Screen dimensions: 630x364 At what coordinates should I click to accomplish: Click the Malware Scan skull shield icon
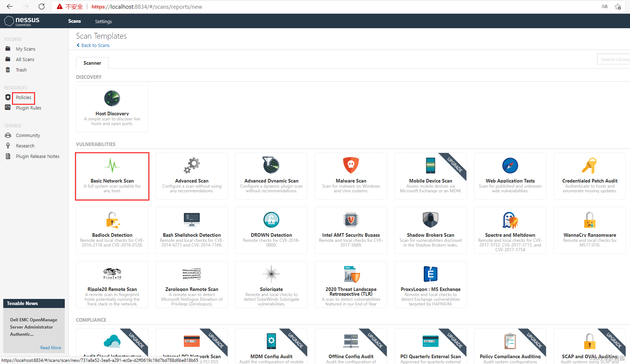coord(351,165)
